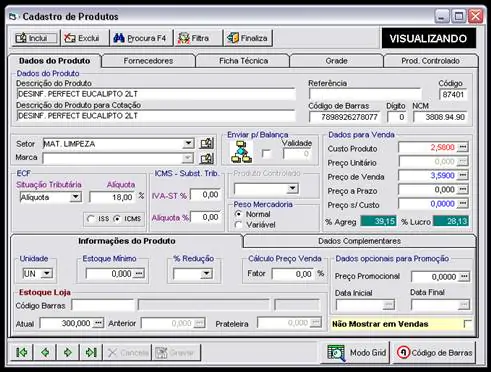Click the Enviar p/ Balança network icon

coord(242,152)
